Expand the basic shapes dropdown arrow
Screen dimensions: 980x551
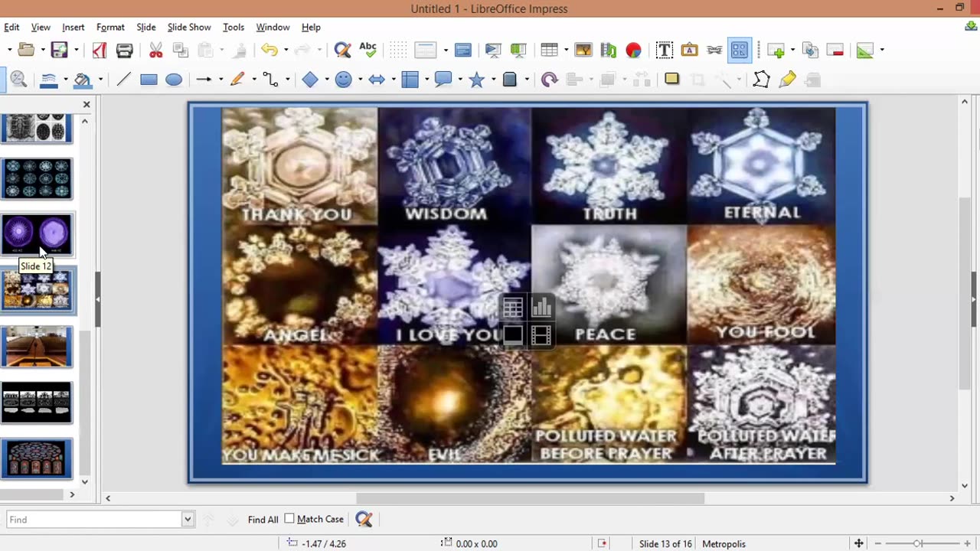click(x=327, y=80)
